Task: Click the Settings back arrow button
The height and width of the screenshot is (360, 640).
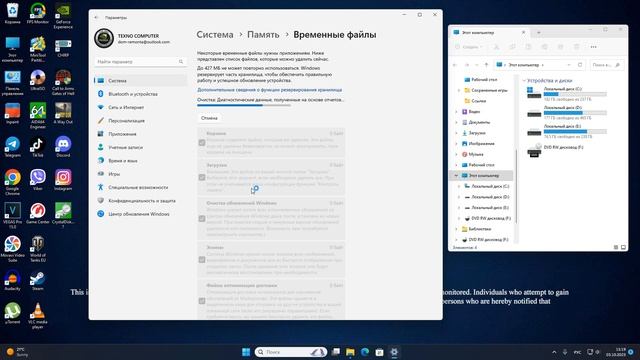Action: (x=96, y=18)
